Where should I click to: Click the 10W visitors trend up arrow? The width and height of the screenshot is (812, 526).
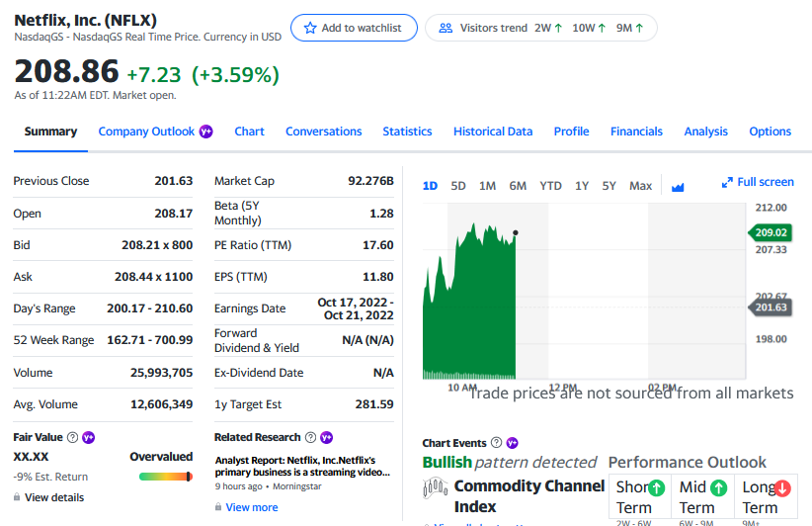click(x=602, y=28)
